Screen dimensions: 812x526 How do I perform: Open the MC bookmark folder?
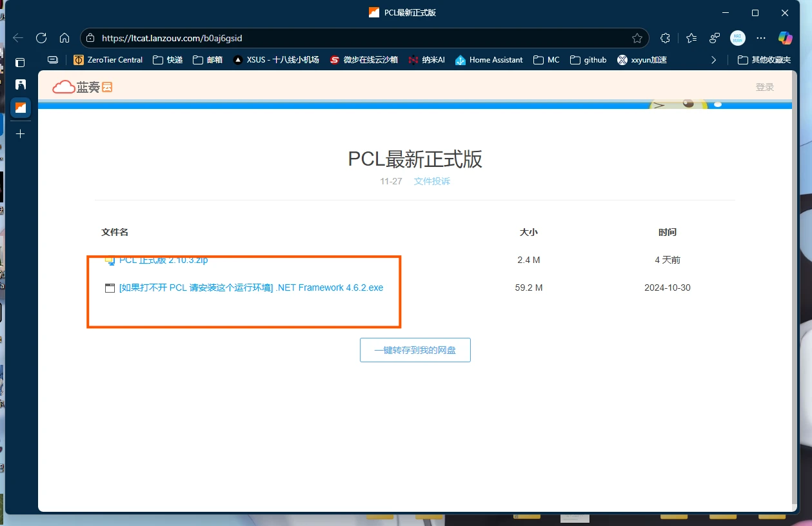point(546,60)
